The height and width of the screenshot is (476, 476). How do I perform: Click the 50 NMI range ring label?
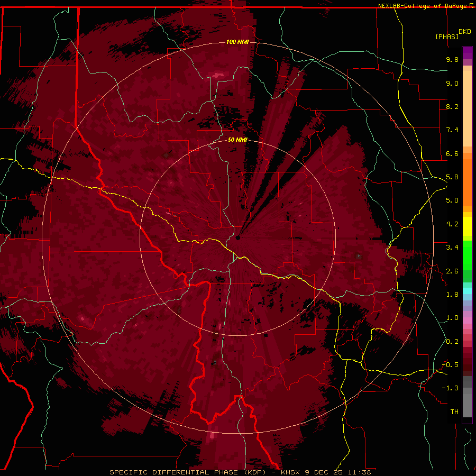(237, 140)
